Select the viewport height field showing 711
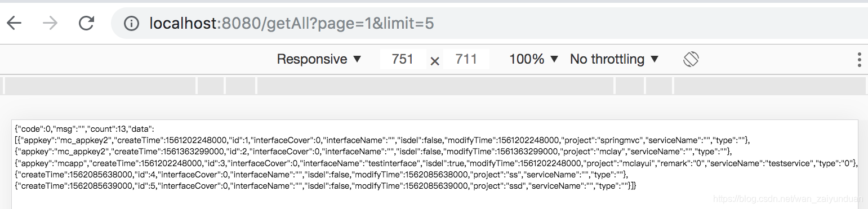This screenshot has width=868, height=209. pyautogui.click(x=466, y=59)
